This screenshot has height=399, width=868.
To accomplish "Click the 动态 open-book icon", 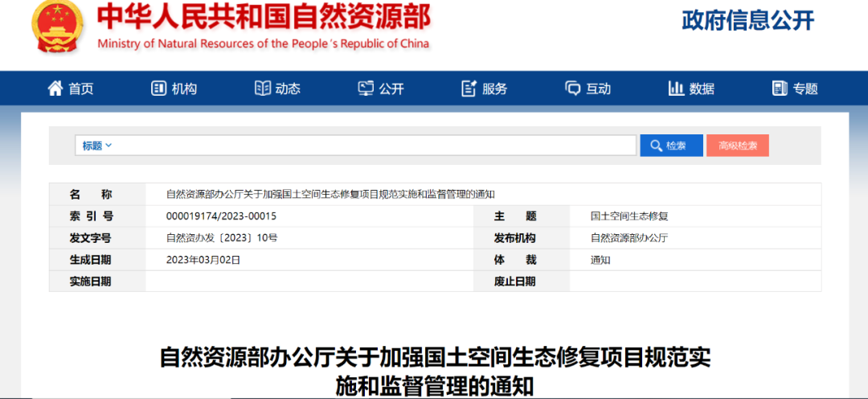I will coord(263,88).
